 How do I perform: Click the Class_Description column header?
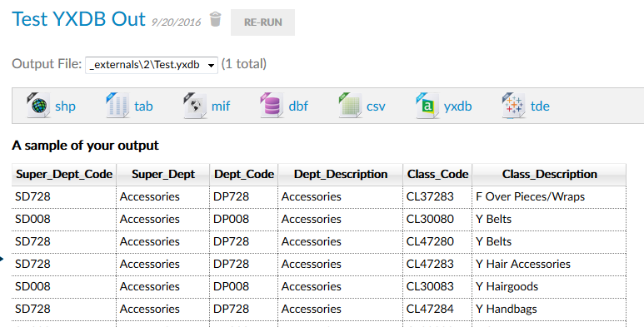point(549,175)
